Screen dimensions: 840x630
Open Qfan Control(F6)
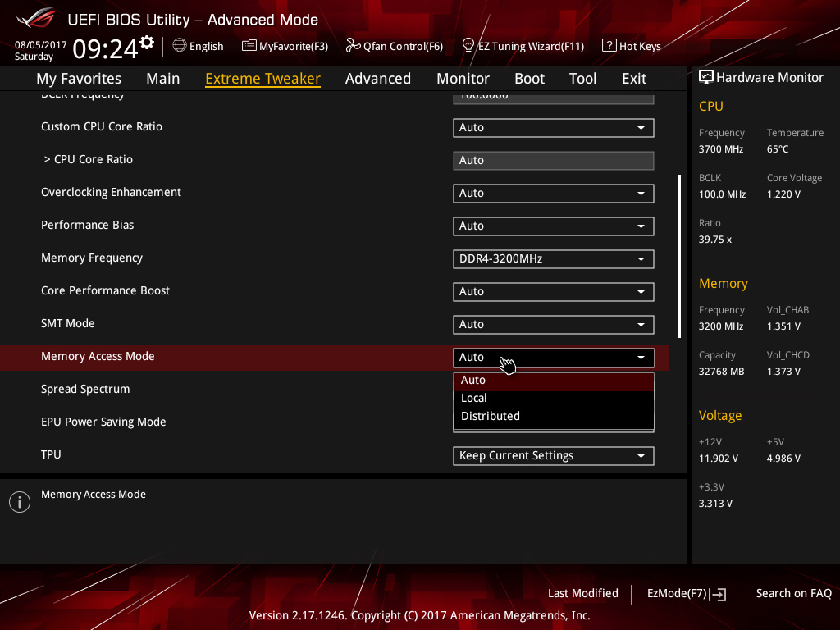(395, 46)
